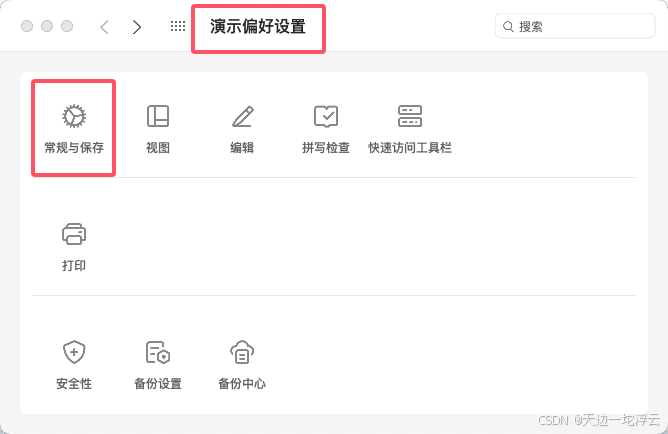Minimize the window with the middle circle button
The height and width of the screenshot is (434, 668).
tap(47, 26)
